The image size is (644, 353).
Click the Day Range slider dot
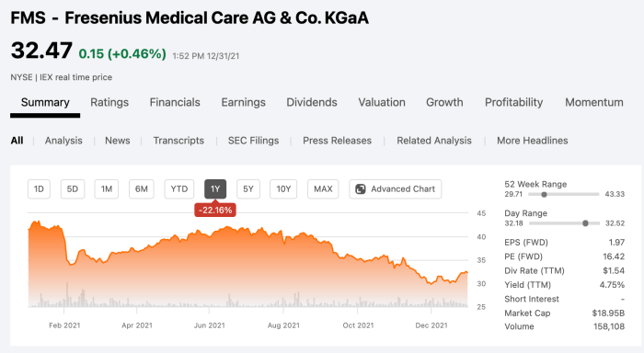coord(585,223)
